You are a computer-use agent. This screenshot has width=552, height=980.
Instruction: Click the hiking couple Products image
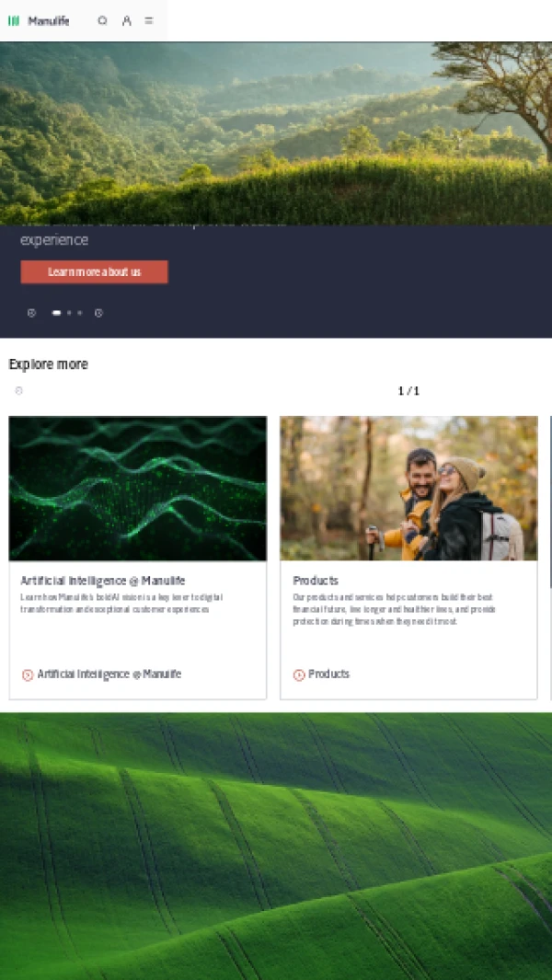408,488
